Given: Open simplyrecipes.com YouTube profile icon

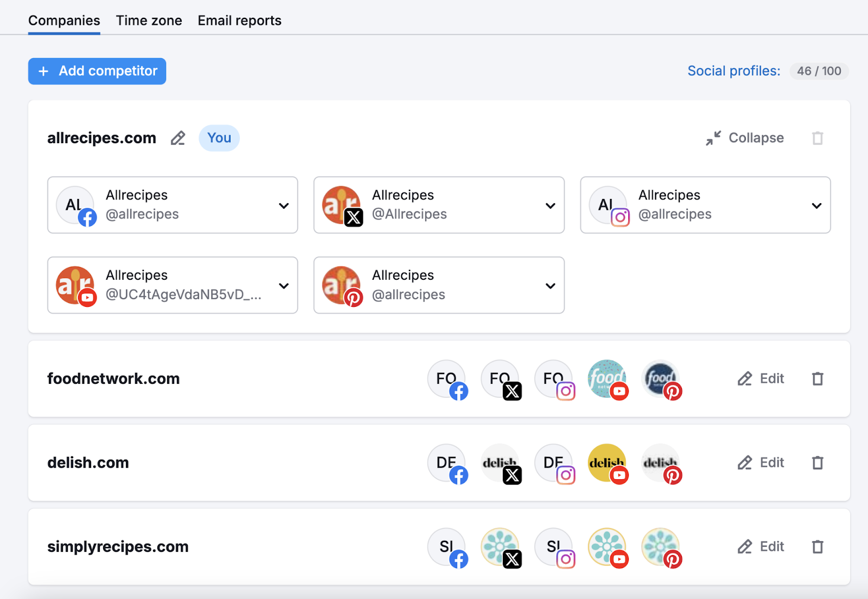Looking at the screenshot, I should coord(608,547).
